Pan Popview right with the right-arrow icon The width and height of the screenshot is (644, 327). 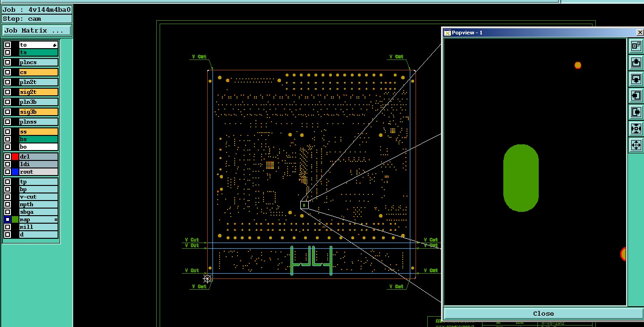click(636, 112)
